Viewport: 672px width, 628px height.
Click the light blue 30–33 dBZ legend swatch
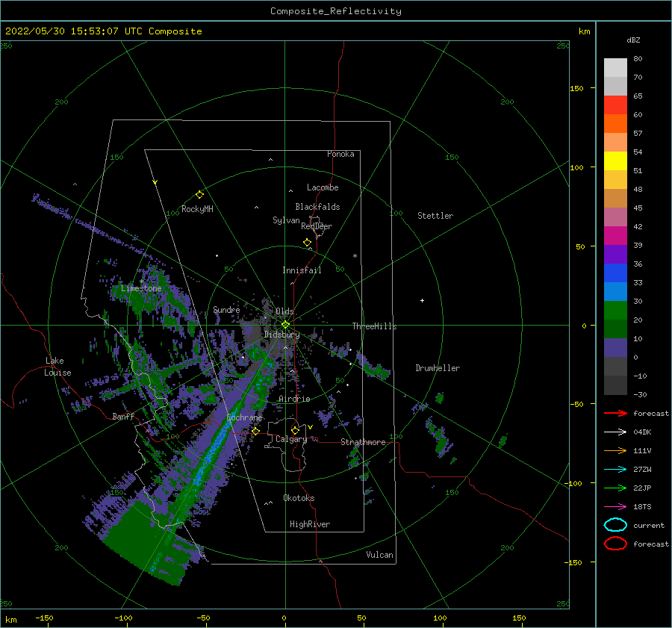[615, 292]
